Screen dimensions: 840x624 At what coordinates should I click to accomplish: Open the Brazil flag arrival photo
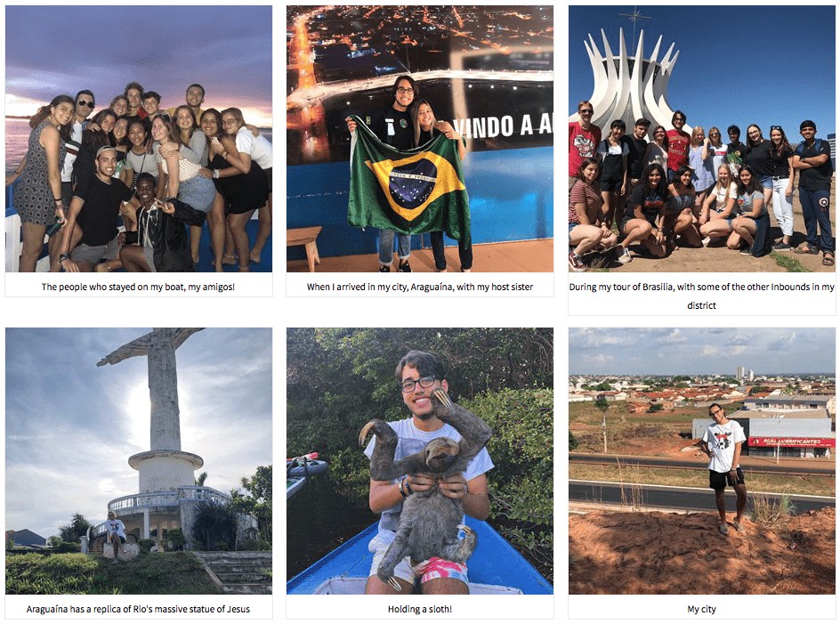point(420,139)
